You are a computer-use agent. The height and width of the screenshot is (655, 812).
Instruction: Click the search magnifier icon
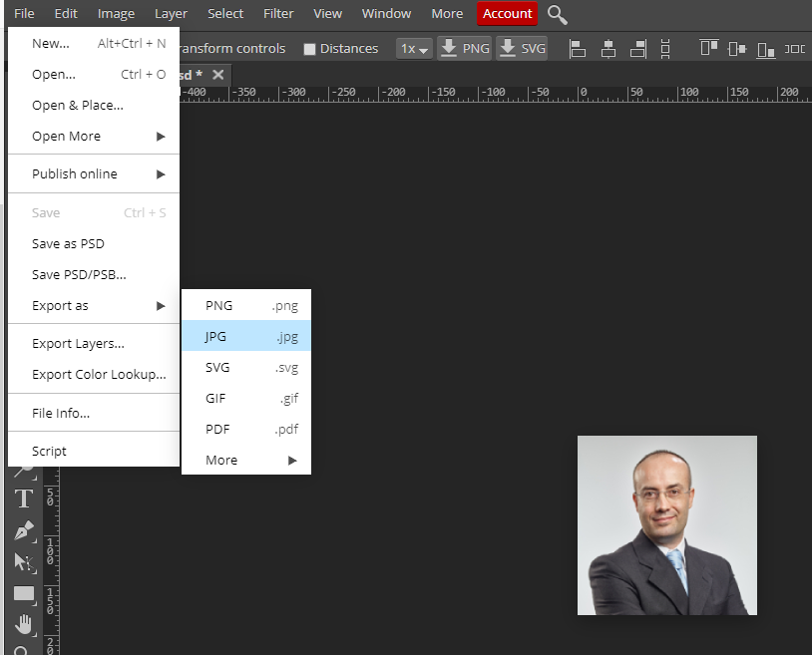pyautogui.click(x=558, y=14)
